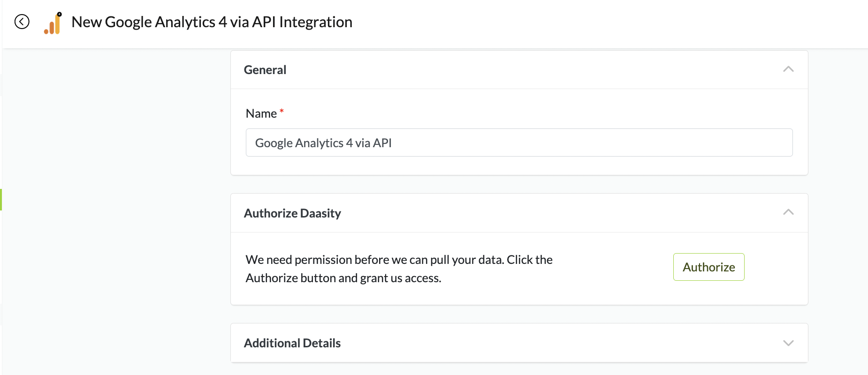Click empty space in the General header bar
This screenshot has width=868, height=375.
516,70
